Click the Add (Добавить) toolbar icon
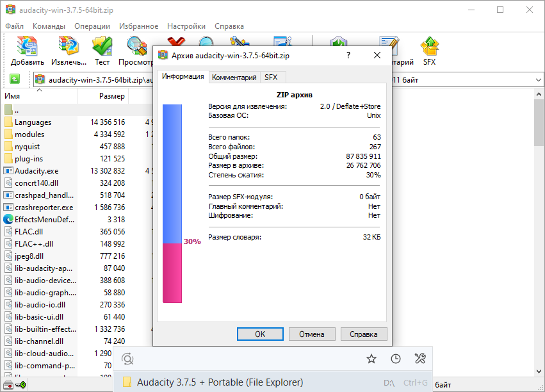The image size is (545, 392). click(x=27, y=46)
